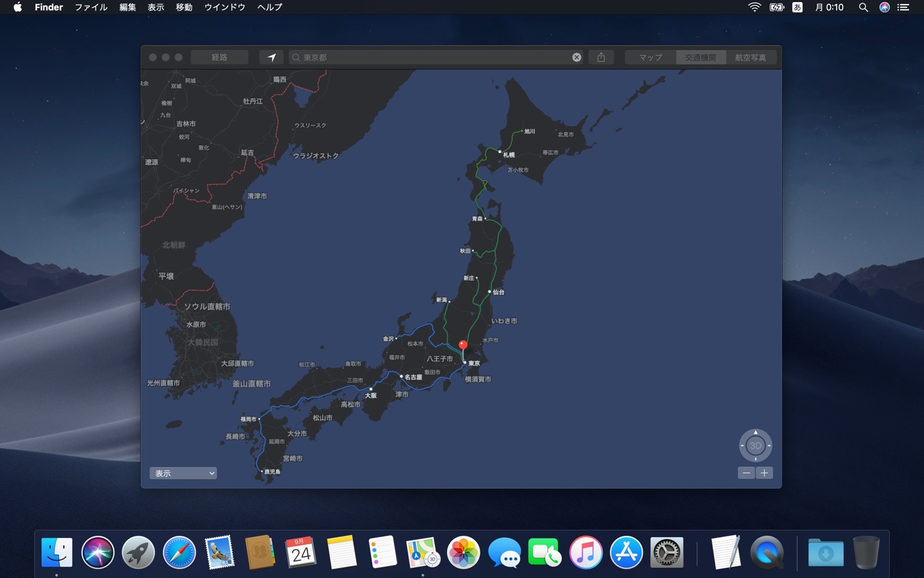Open App Store from the Dock
The height and width of the screenshot is (578, 924).
[x=626, y=552]
